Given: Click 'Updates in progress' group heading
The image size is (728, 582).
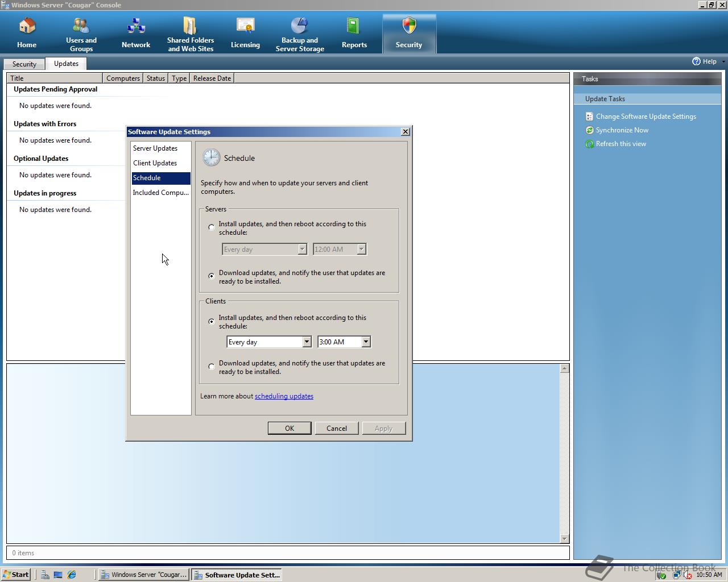Looking at the screenshot, I should point(45,193).
